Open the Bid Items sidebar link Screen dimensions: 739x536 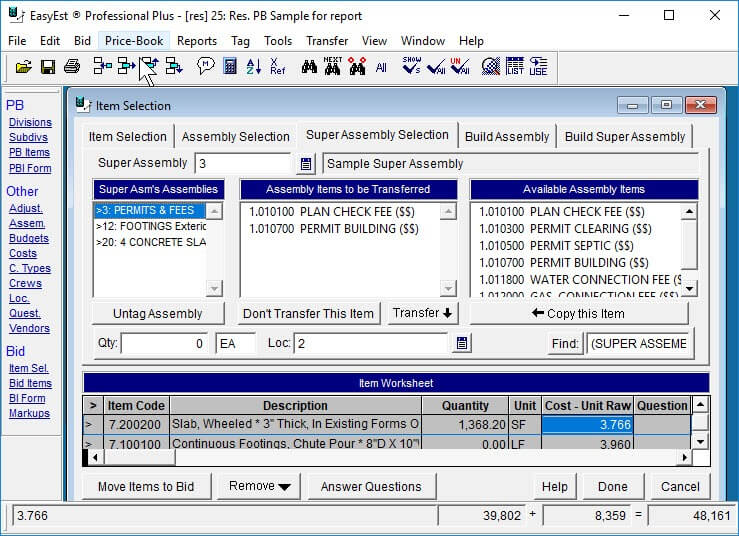click(x=30, y=384)
